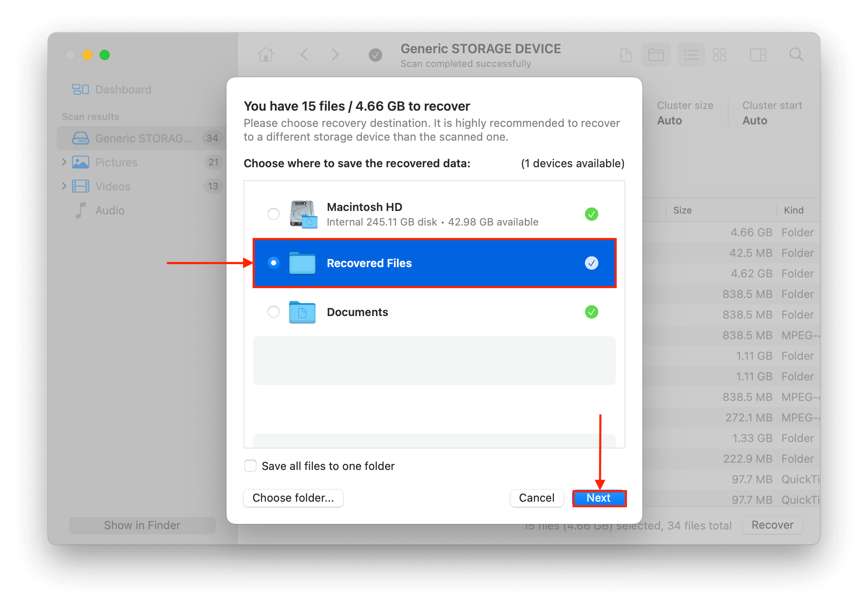The image size is (868, 608).
Task: Select the row showing 4.66 GB
Action: 732,232
